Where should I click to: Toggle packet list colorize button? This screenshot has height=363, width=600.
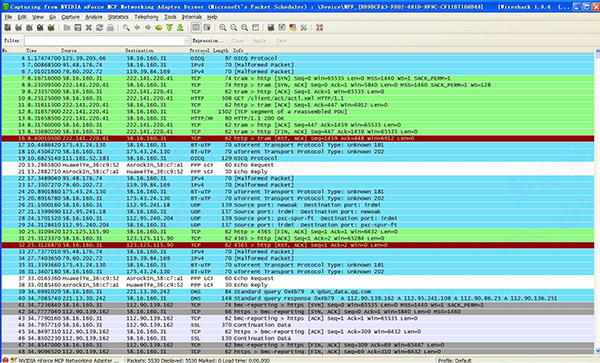point(196,28)
